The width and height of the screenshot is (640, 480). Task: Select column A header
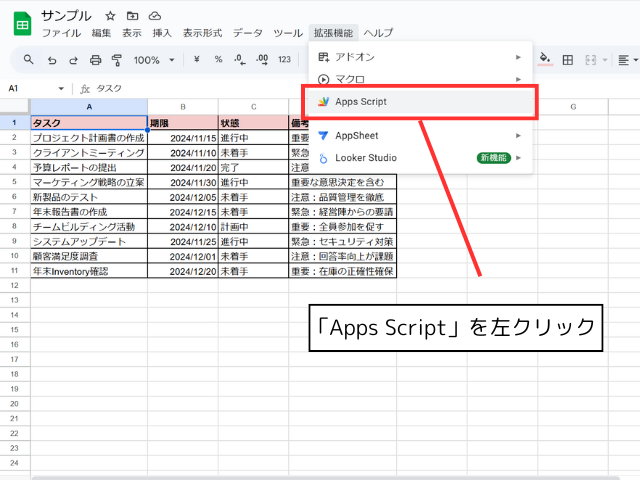pos(89,107)
